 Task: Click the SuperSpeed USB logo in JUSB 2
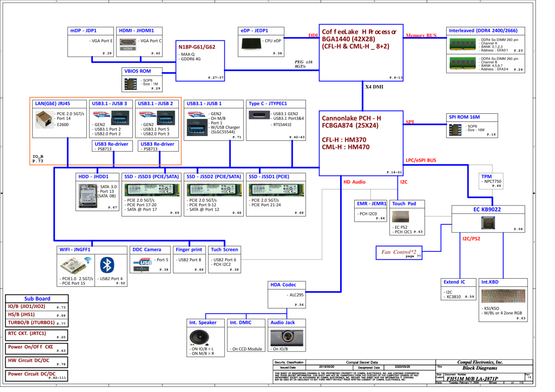148,114
